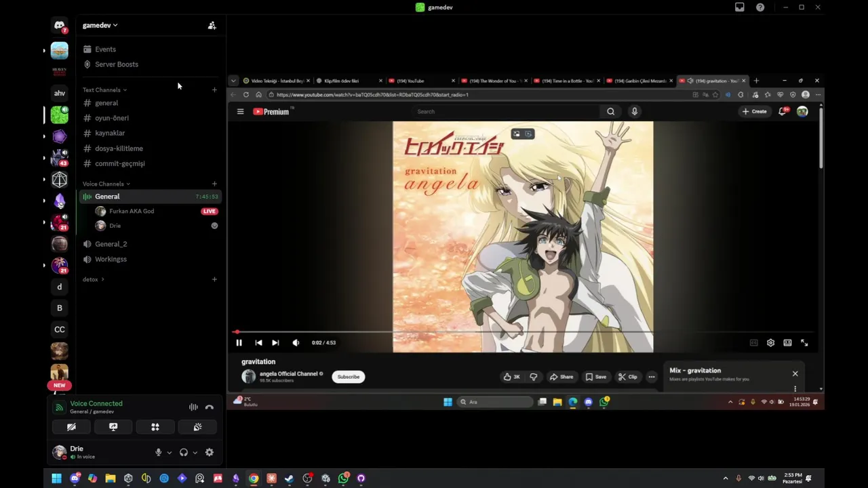Open Discord help icon in title bar
This screenshot has height=488, width=868.
pos(760,7)
